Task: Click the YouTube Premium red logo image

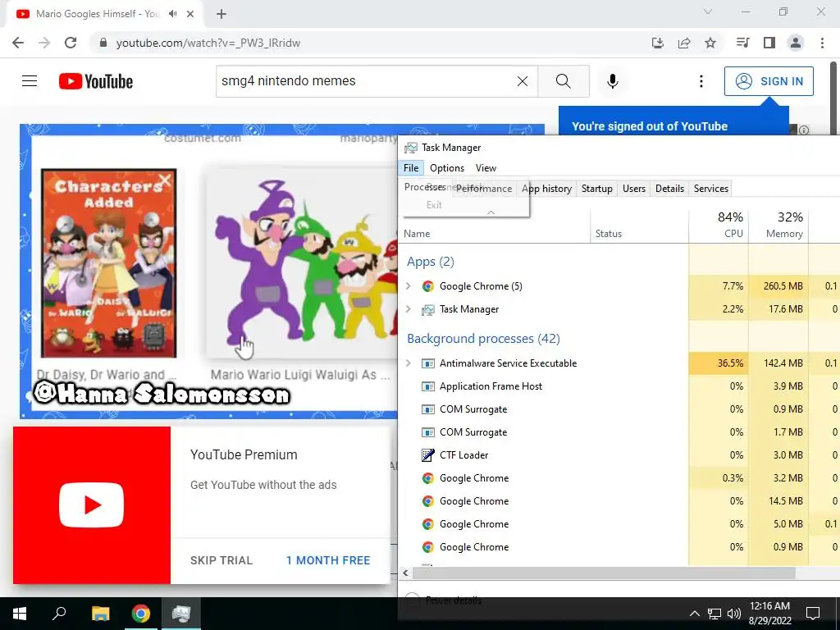Action: (x=92, y=505)
